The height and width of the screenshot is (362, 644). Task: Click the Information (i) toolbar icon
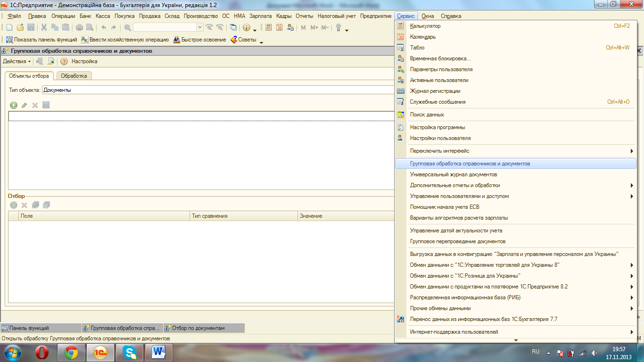246,27
